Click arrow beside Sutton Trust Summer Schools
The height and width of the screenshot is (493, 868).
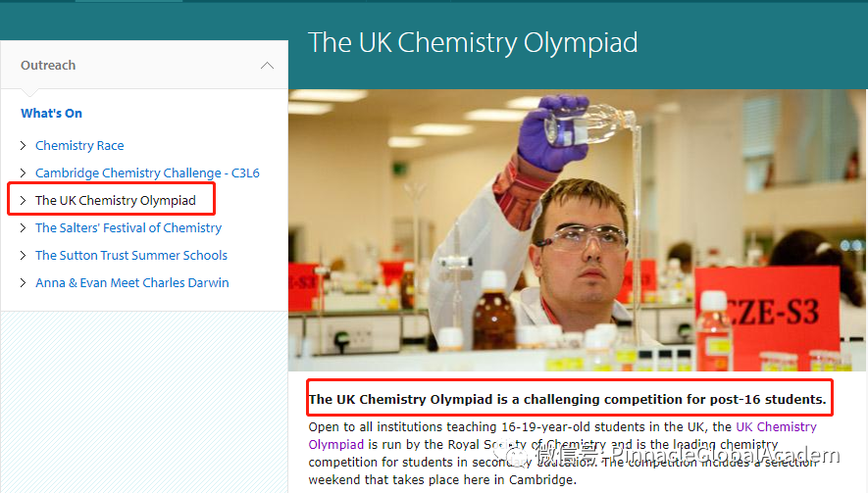click(x=24, y=256)
